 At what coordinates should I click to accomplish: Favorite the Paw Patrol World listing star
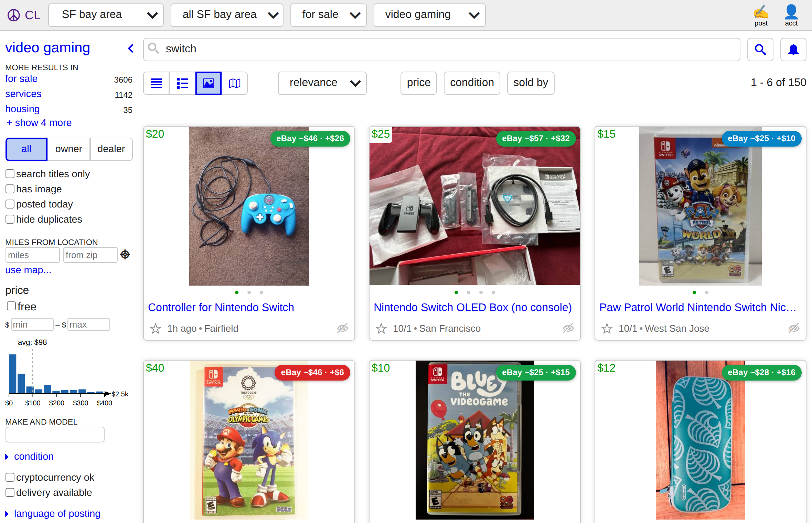(607, 329)
